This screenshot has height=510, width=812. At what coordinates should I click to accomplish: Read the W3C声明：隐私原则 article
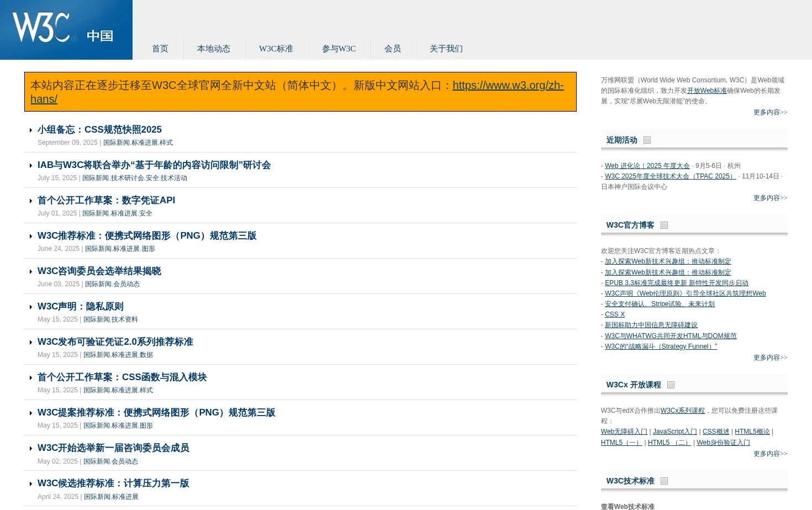(81, 307)
